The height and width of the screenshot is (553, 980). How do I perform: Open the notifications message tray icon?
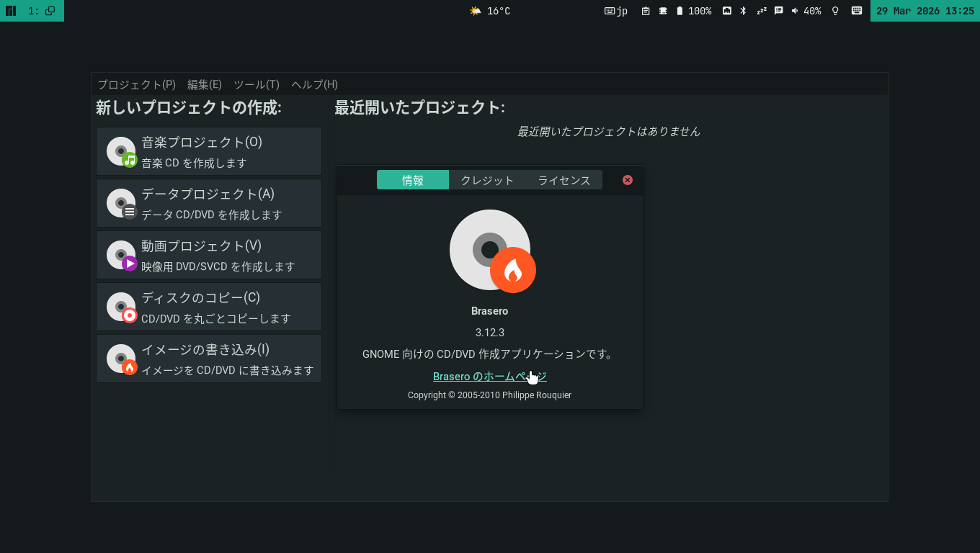[779, 11]
